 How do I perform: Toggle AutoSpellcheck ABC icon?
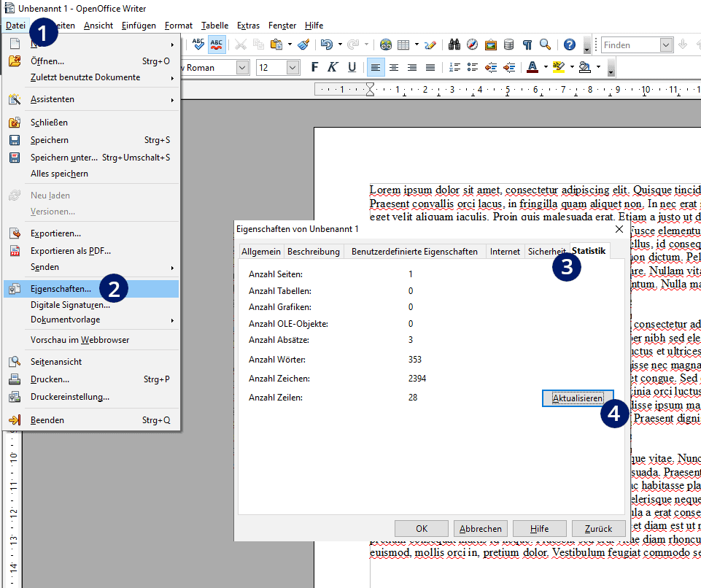click(217, 45)
